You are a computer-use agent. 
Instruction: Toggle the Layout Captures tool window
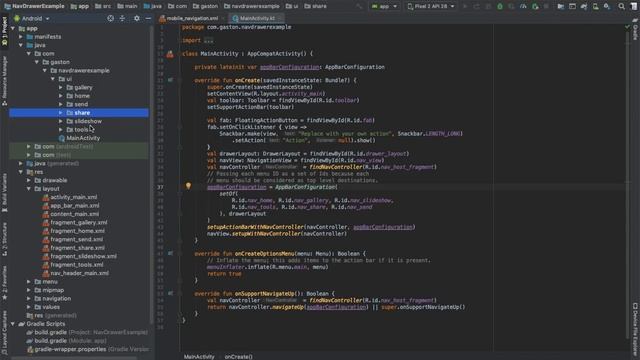[4, 333]
